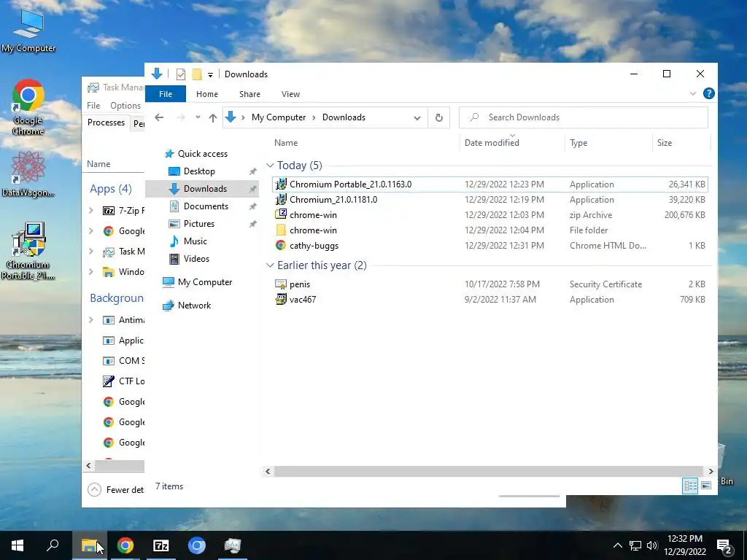Select the vac467 application icon
Screen dimensions: 747x560
(x=281, y=299)
